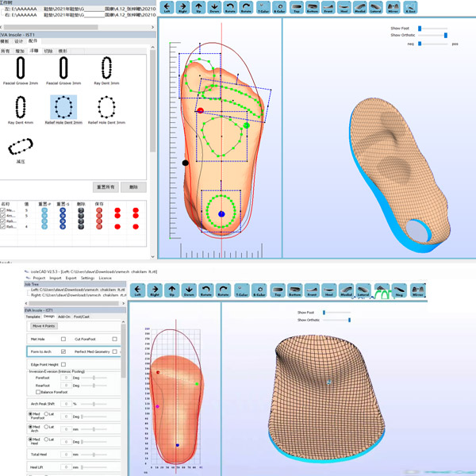
Task: Click scroll-up arrow in Design panel
Action: pos(123,322)
